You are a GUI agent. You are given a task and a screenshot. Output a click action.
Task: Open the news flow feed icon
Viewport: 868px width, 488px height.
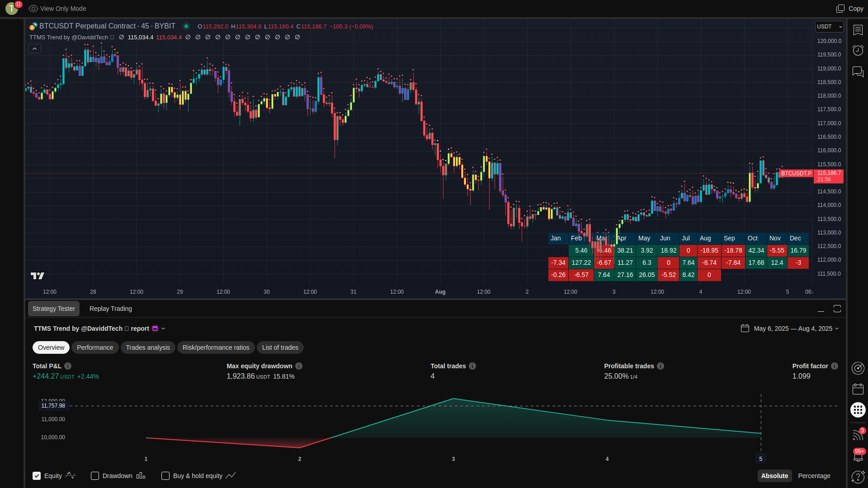click(858, 434)
